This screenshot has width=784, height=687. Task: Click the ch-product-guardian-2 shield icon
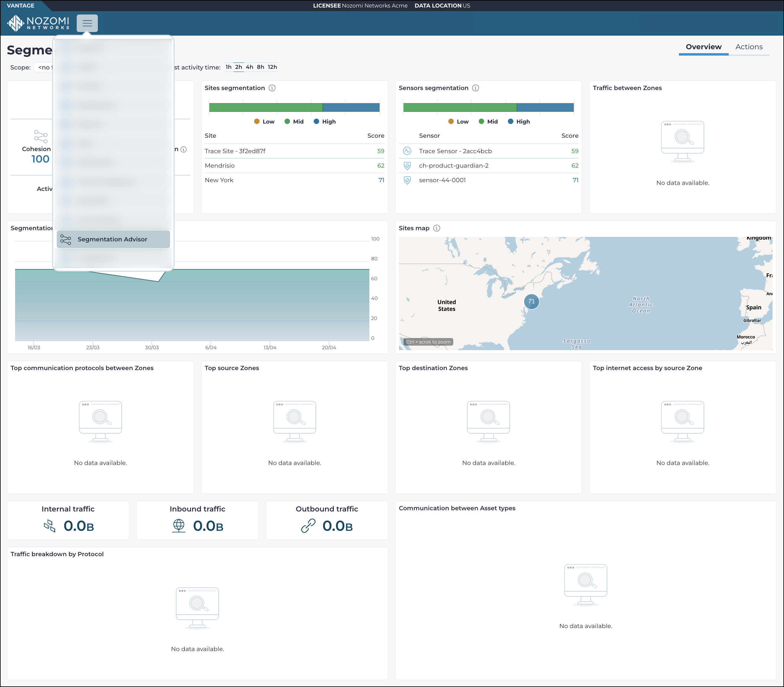click(x=407, y=166)
